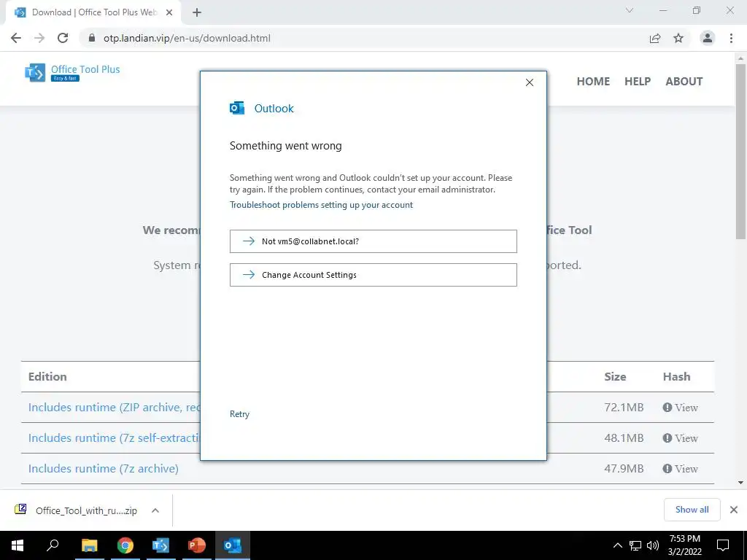Open the notification center icon
Viewport: 747px width, 560px height.
pyautogui.click(x=723, y=545)
